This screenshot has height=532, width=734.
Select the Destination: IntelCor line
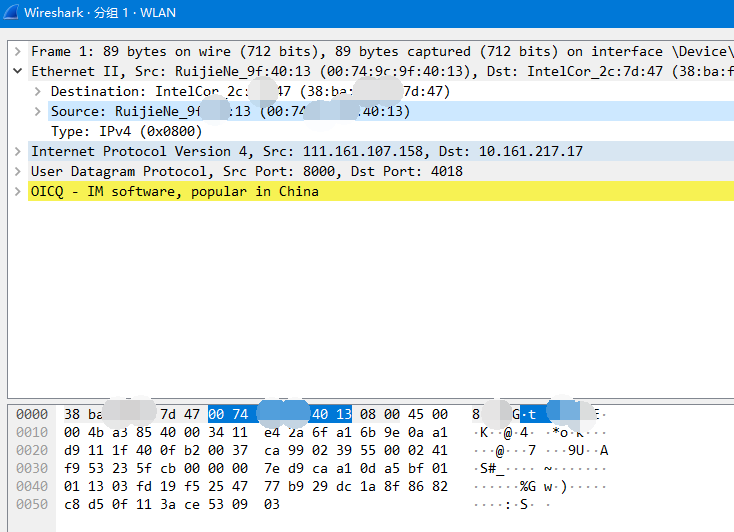pos(391,91)
